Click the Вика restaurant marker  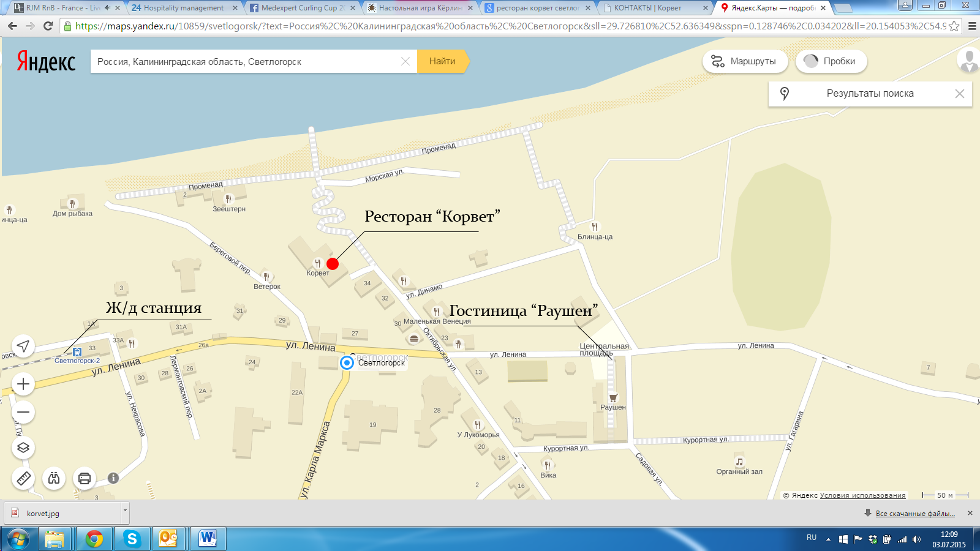tap(548, 465)
